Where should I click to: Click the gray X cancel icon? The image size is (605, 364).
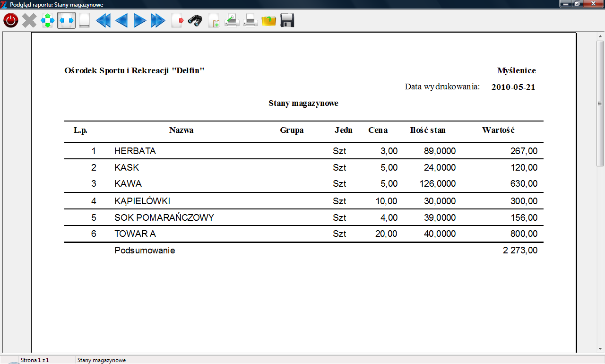click(x=29, y=20)
